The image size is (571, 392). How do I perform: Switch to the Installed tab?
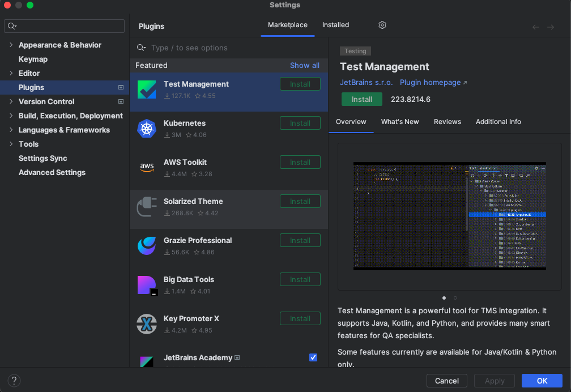tap(335, 25)
